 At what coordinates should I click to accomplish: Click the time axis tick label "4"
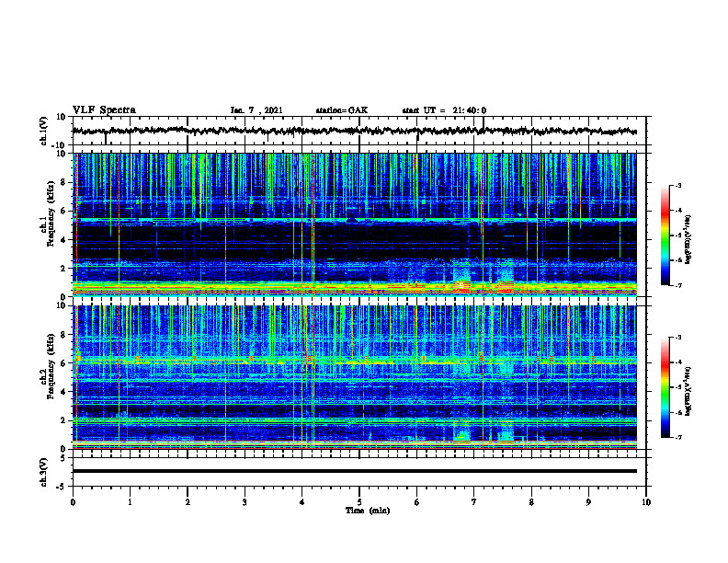coord(302,502)
